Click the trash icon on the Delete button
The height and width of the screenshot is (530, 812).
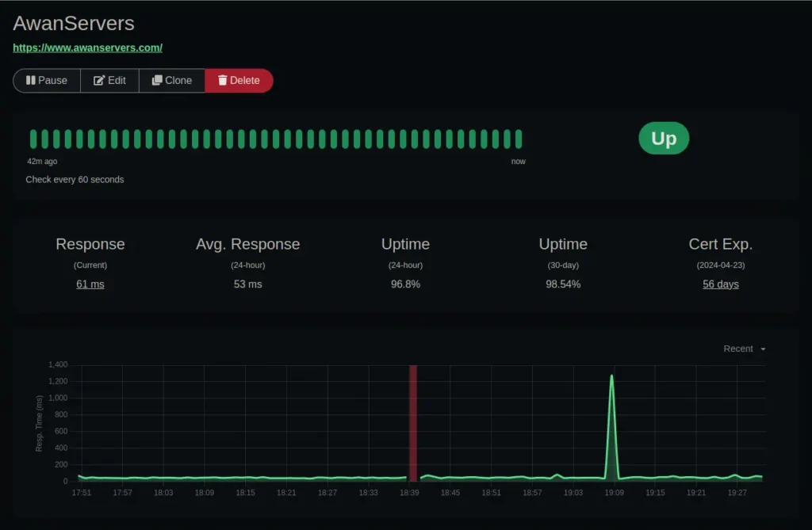click(223, 80)
